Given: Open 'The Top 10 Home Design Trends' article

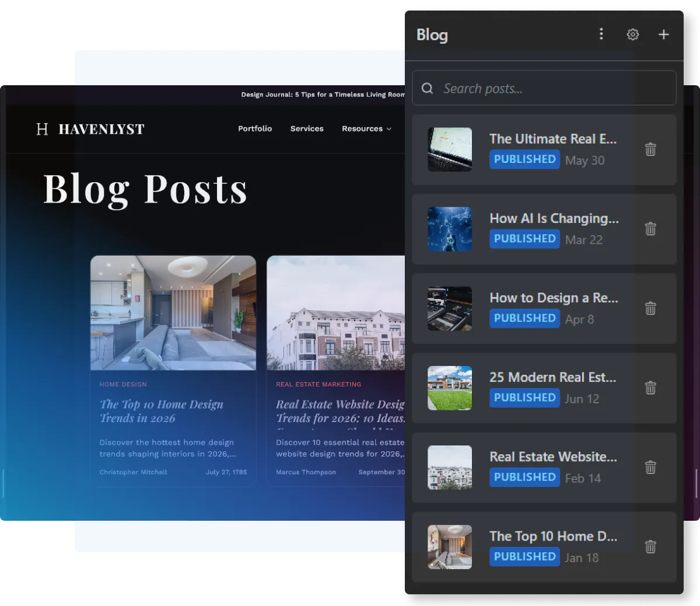Looking at the screenshot, I should (162, 411).
